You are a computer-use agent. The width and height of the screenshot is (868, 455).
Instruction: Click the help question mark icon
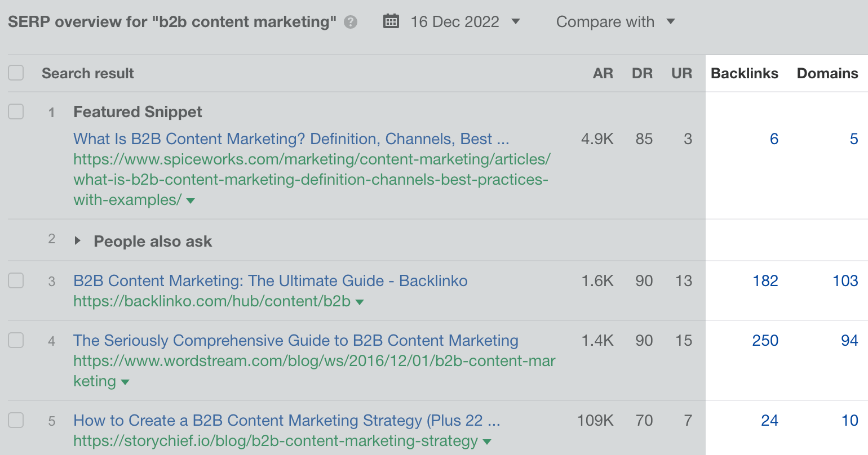pyautogui.click(x=351, y=22)
